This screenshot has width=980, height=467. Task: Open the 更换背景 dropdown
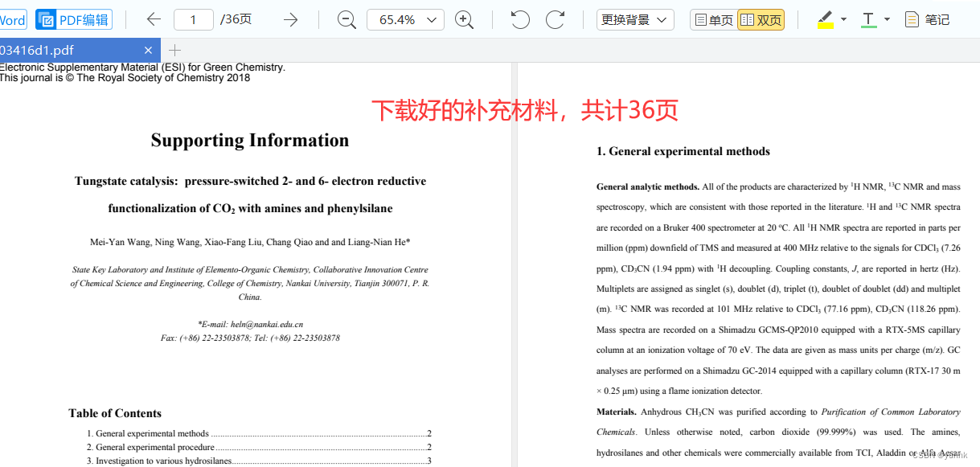[x=635, y=19]
